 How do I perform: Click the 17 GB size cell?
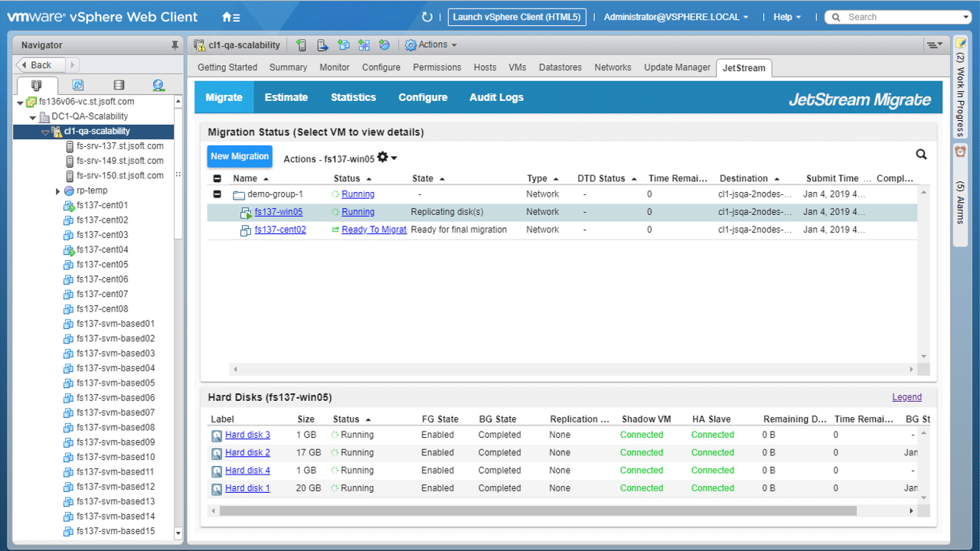[x=309, y=452]
